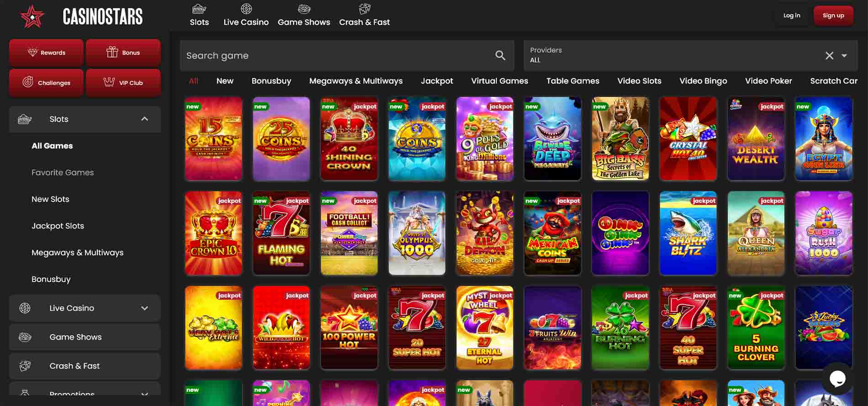Switch to the Bonusbuy category tab
868x406 pixels.
pyautogui.click(x=271, y=81)
